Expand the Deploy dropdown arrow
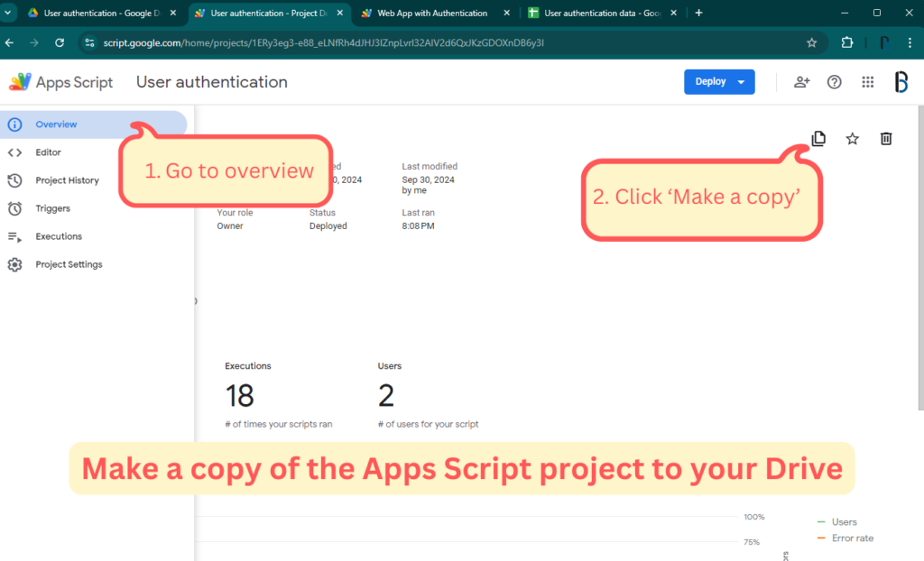Viewport: 924px width, 561px height. 741,82
